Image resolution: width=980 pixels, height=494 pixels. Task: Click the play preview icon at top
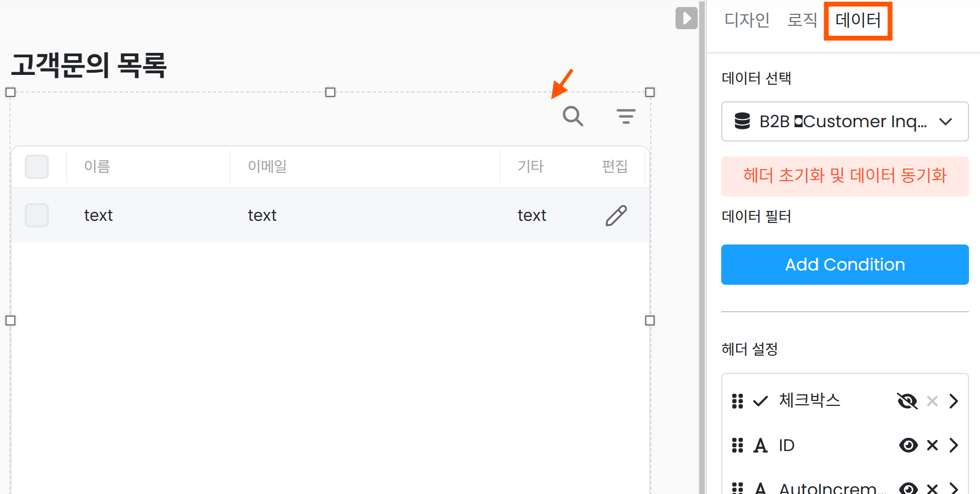pos(686,18)
